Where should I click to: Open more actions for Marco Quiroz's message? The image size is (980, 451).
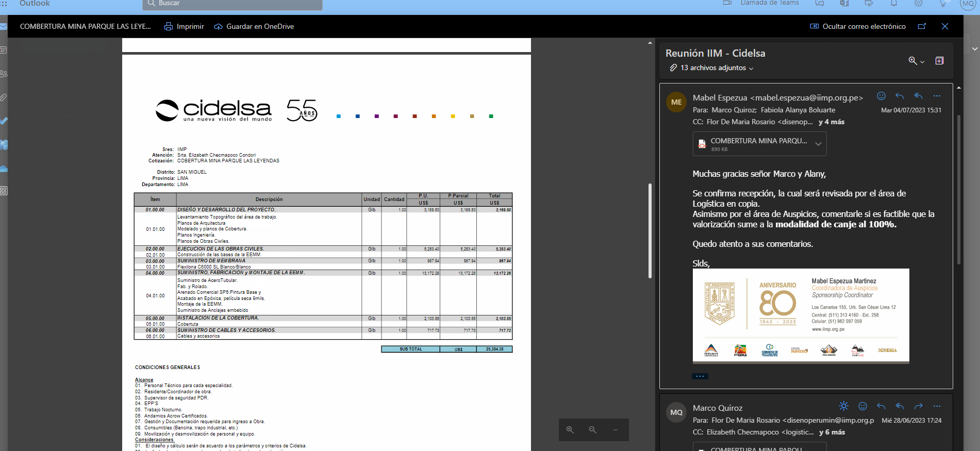pyautogui.click(x=937, y=406)
